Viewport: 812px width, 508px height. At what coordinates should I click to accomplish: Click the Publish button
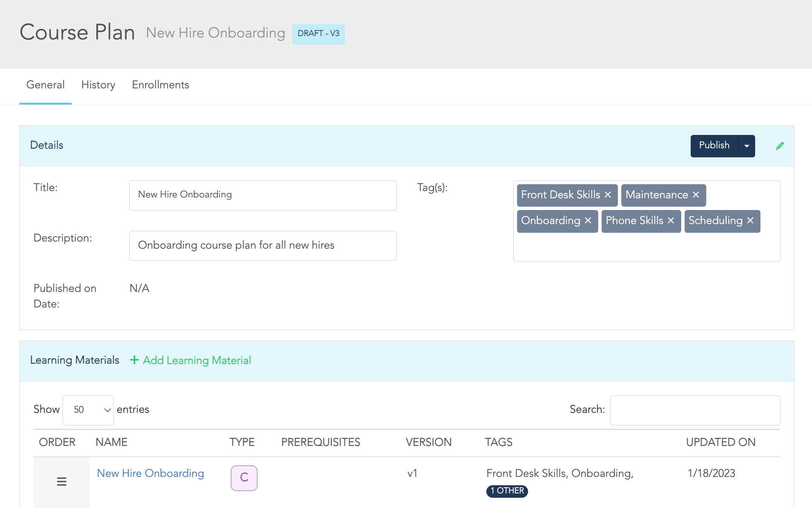point(714,146)
